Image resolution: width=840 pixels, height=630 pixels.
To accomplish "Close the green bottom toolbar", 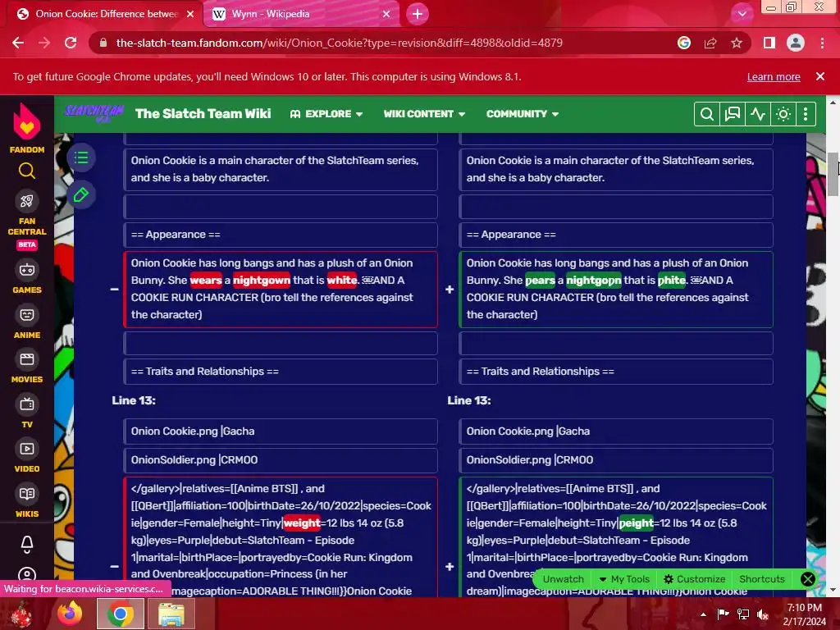I will (x=807, y=579).
